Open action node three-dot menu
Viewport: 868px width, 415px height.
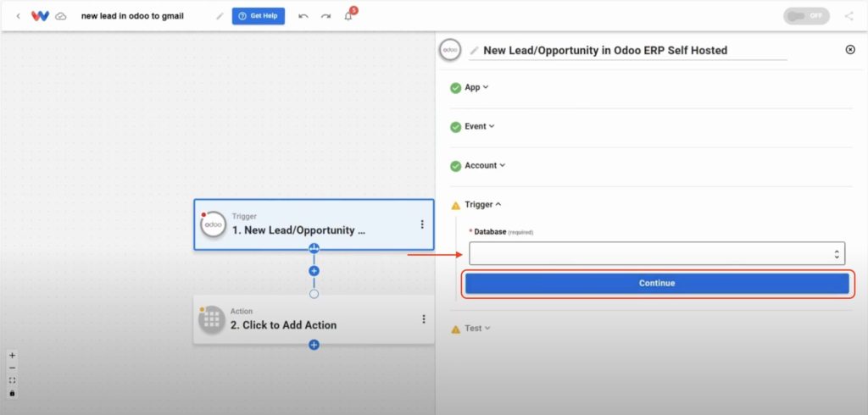[x=424, y=318]
